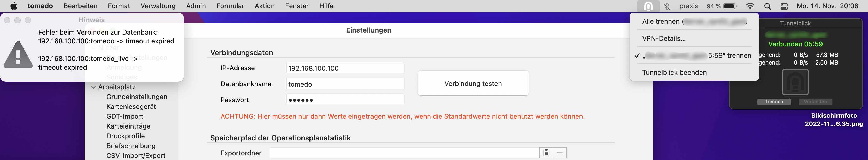Toggle the checked VPN connection trennen entry
868x160 pixels.
693,55
